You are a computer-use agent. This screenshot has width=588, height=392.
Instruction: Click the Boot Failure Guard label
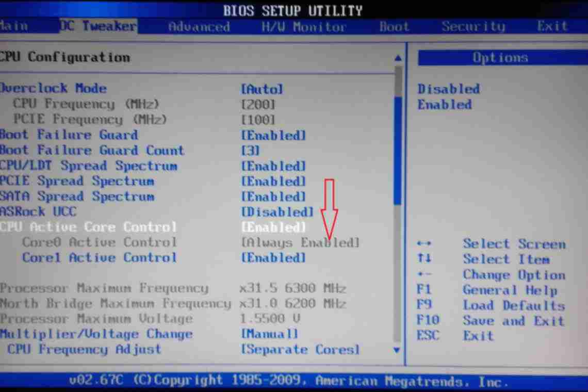(69, 135)
